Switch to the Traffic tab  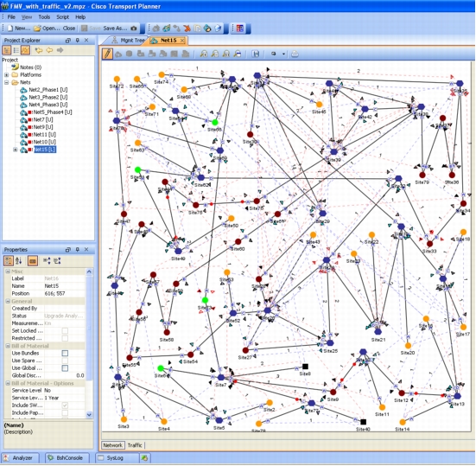click(135, 445)
